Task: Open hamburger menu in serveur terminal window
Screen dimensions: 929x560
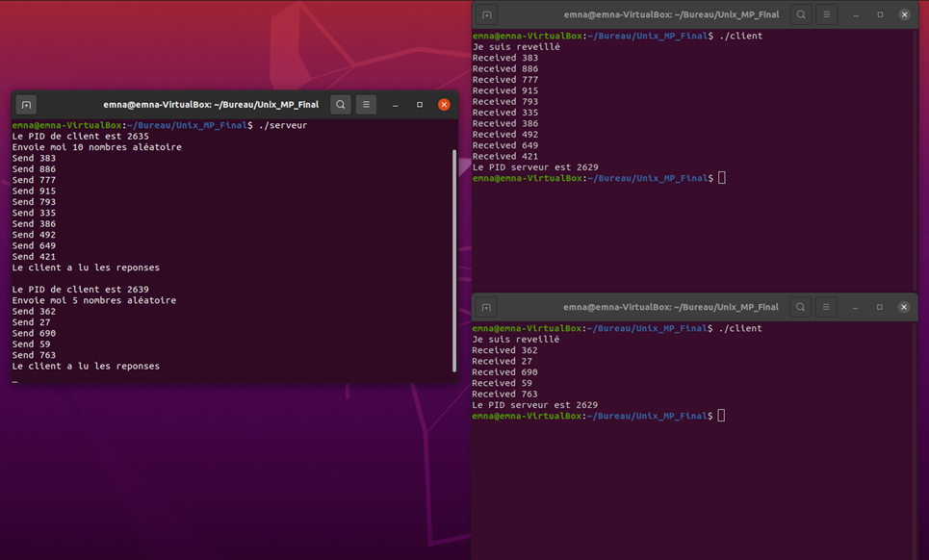Action: (x=366, y=105)
